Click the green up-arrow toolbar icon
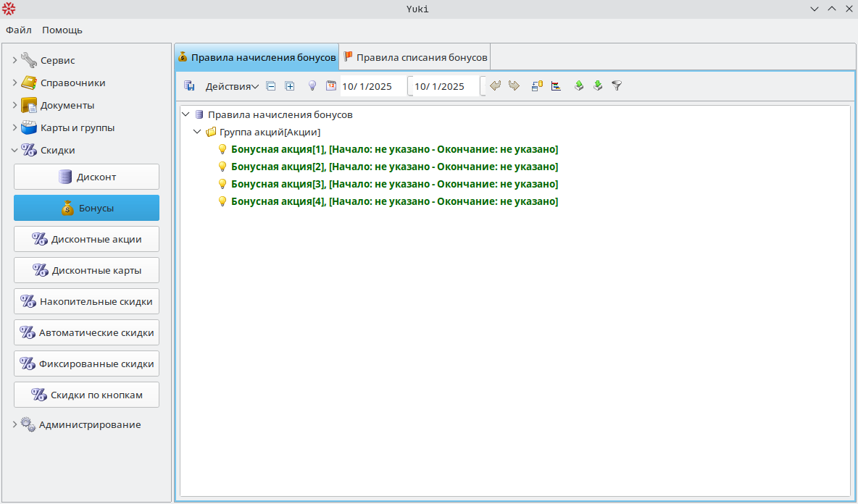This screenshot has height=504, width=858. point(579,86)
